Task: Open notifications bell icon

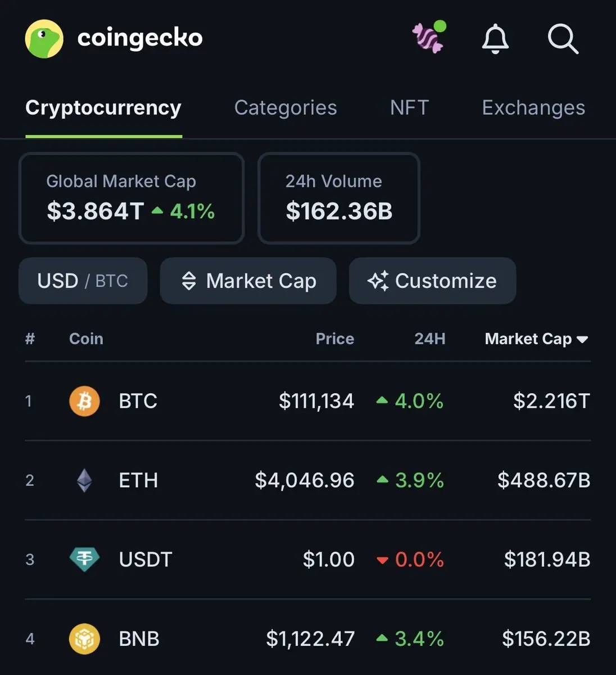Action: (x=495, y=39)
